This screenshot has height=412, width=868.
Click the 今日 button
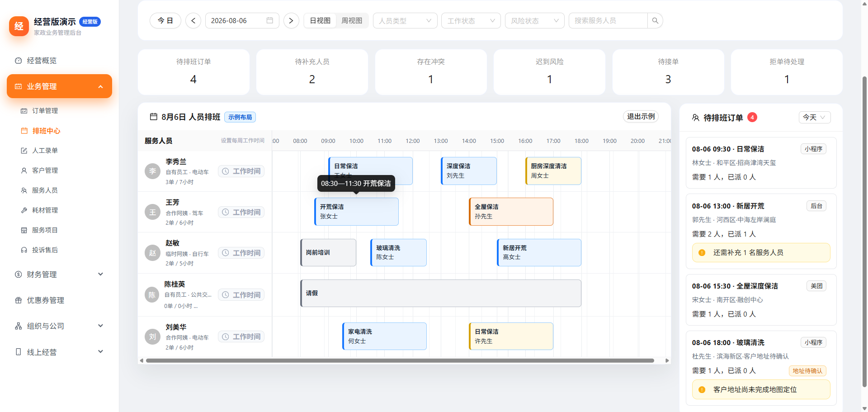(x=165, y=21)
